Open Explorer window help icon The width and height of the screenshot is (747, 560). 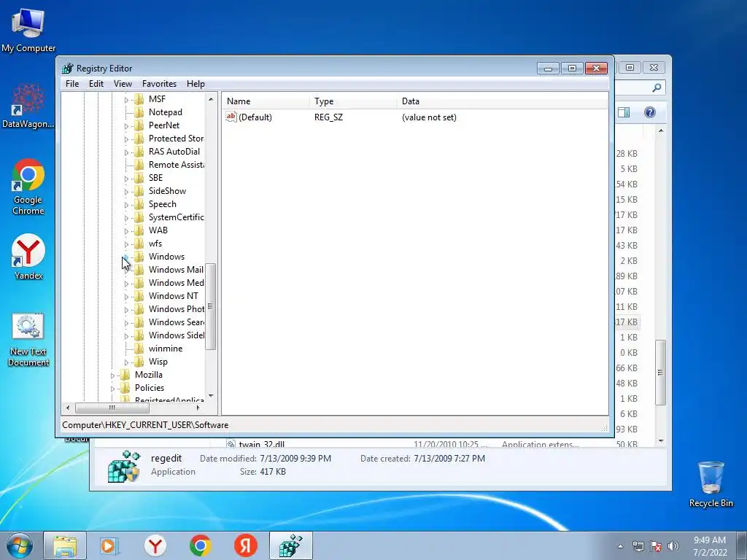click(x=650, y=112)
